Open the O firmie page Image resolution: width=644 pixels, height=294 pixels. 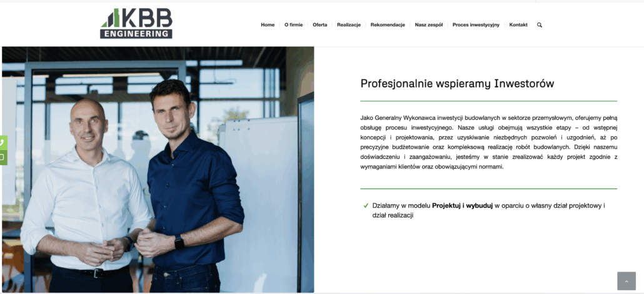[293, 25]
